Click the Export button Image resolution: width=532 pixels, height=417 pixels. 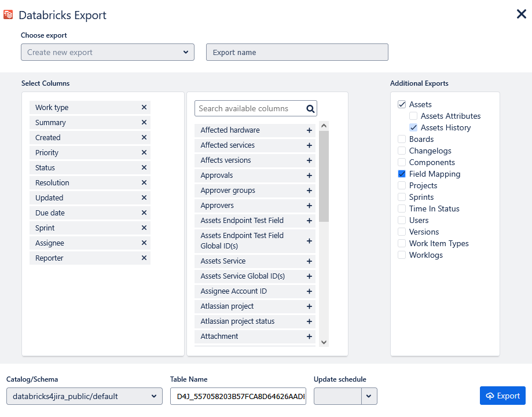coord(502,396)
